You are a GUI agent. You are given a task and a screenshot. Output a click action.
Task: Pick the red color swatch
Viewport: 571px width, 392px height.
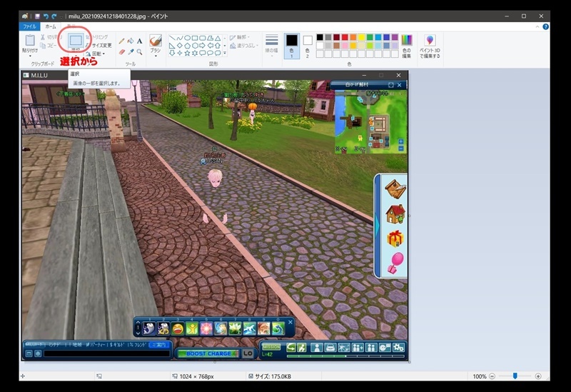click(345, 37)
